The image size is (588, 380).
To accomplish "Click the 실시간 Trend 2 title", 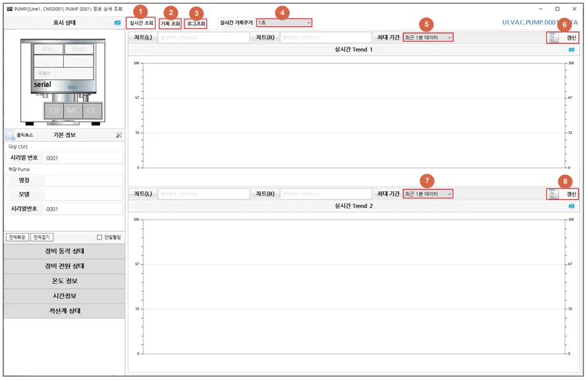I will pyautogui.click(x=353, y=206).
